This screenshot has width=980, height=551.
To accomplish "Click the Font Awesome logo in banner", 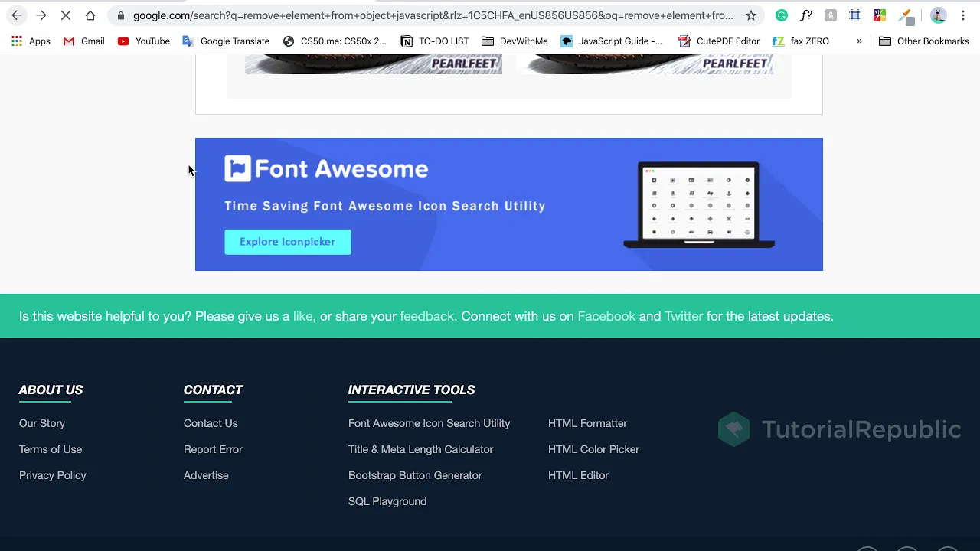I will coord(326,168).
